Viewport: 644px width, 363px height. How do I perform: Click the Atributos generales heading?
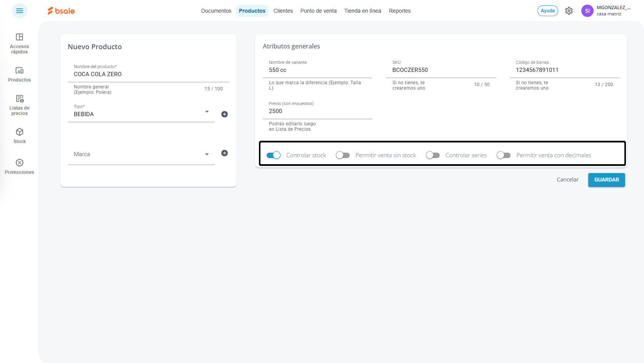291,46
